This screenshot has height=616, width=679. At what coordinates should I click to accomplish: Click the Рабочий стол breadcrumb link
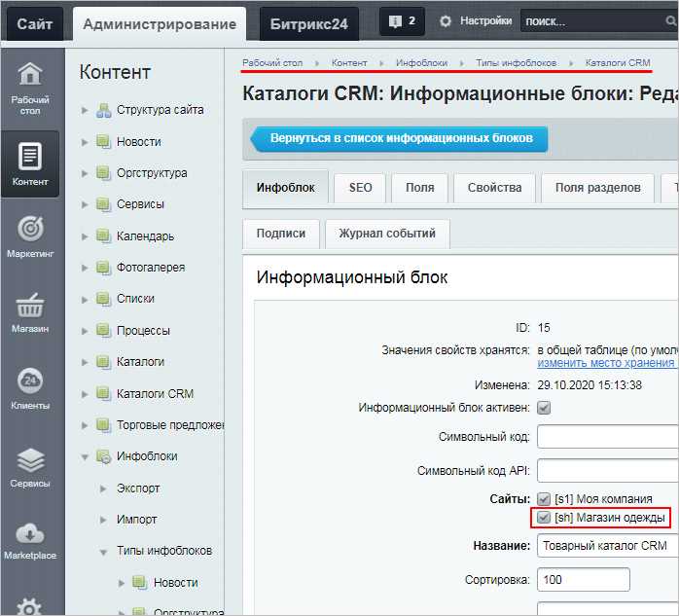(272, 63)
